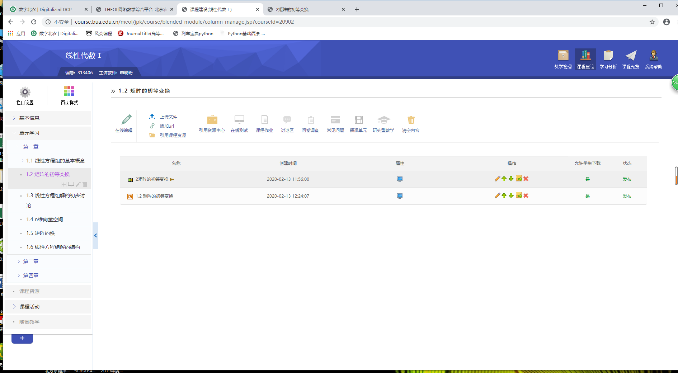Open the paper plane icon in the header
The image size is (678, 373).
click(631, 55)
